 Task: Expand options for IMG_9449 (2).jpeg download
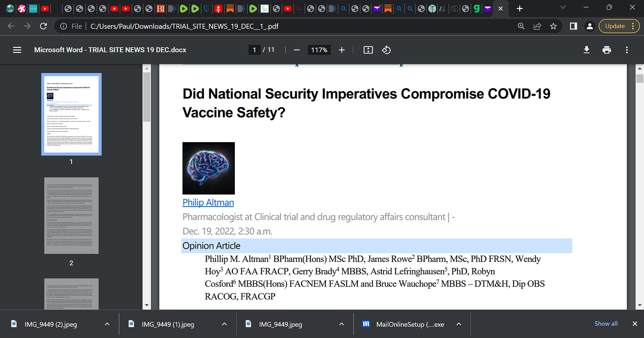click(107, 324)
